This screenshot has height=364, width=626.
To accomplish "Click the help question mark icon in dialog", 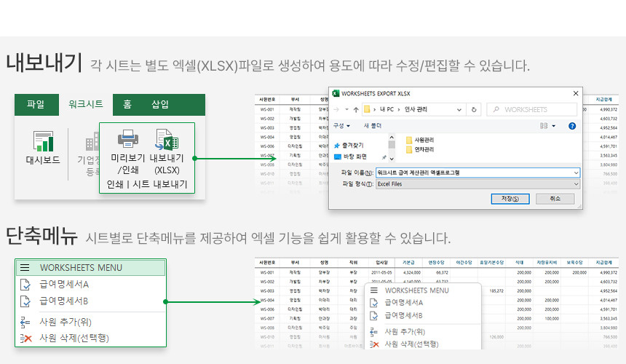I will click(x=572, y=126).
